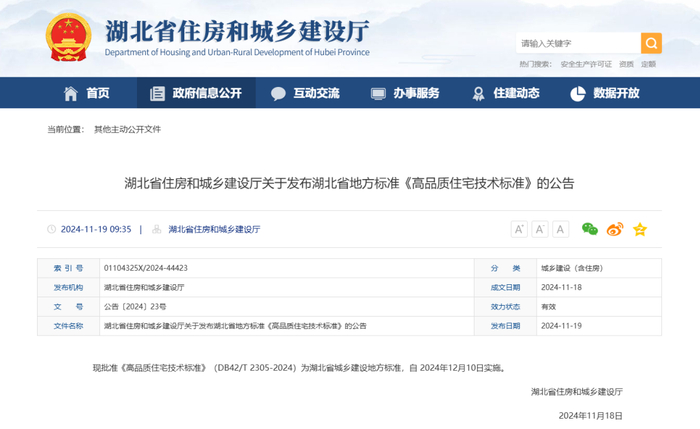Click the organization icon beside 湖北省住房和城乡建设厅
Screen dimensions: 700x429
pyautogui.click(x=156, y=229)
